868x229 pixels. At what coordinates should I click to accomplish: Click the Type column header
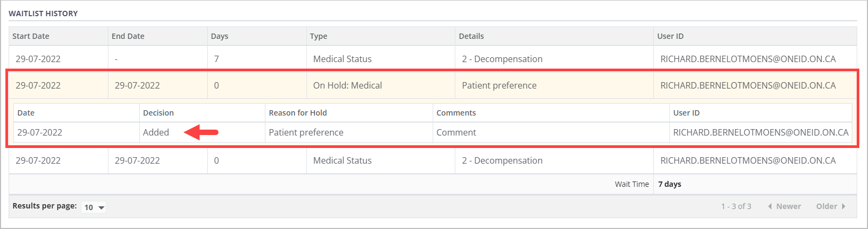click(x=318, y=36)
